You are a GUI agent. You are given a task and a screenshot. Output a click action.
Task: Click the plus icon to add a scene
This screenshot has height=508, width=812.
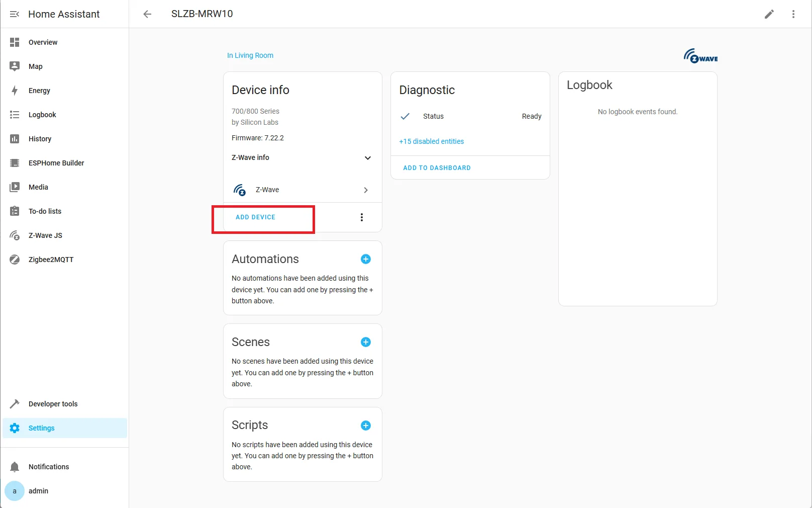tap(365, 342)
